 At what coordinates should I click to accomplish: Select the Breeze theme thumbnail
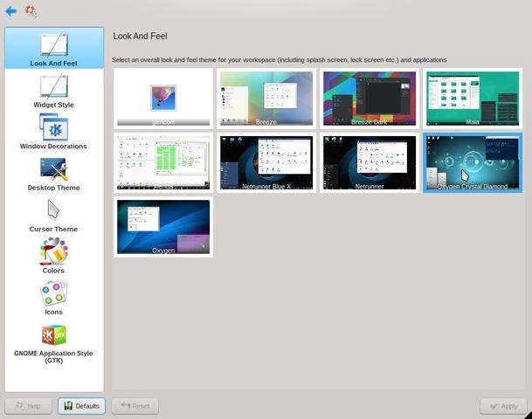coord(266,99)
